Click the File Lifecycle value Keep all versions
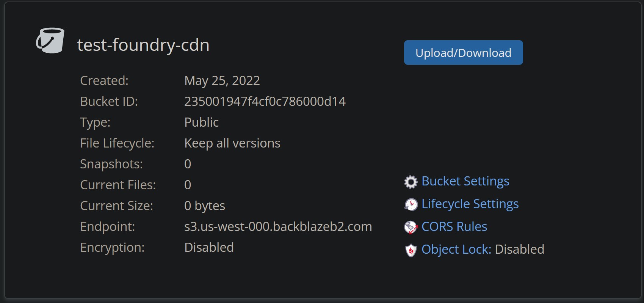644x303 pixels. 232,143
